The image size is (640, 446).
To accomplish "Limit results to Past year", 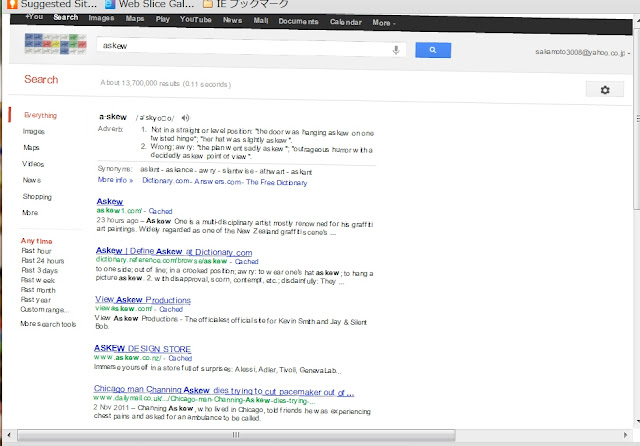I will [x=36, y=300].
